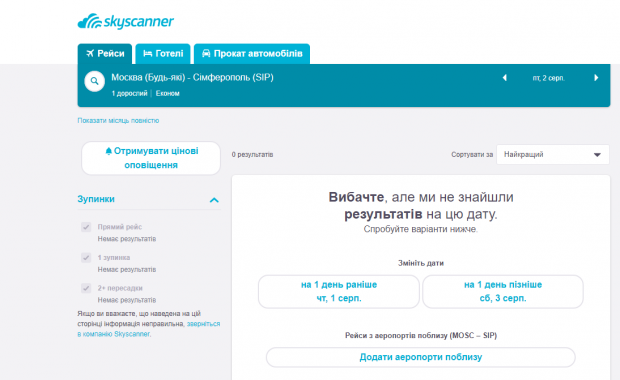
Task: Click the airplane icon on Рейси tab
Action: (x=90, y=53)
